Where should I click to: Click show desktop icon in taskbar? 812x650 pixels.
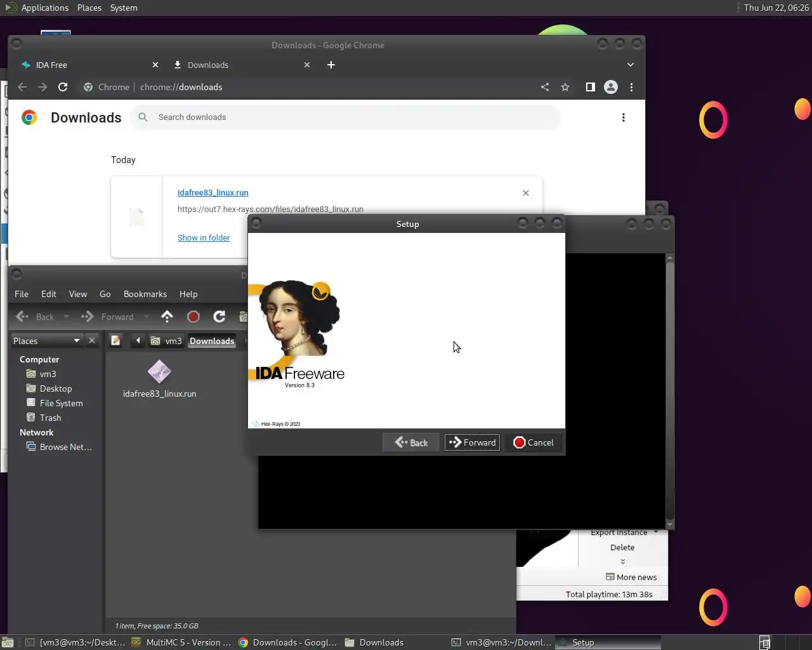[x=8, y=642]
